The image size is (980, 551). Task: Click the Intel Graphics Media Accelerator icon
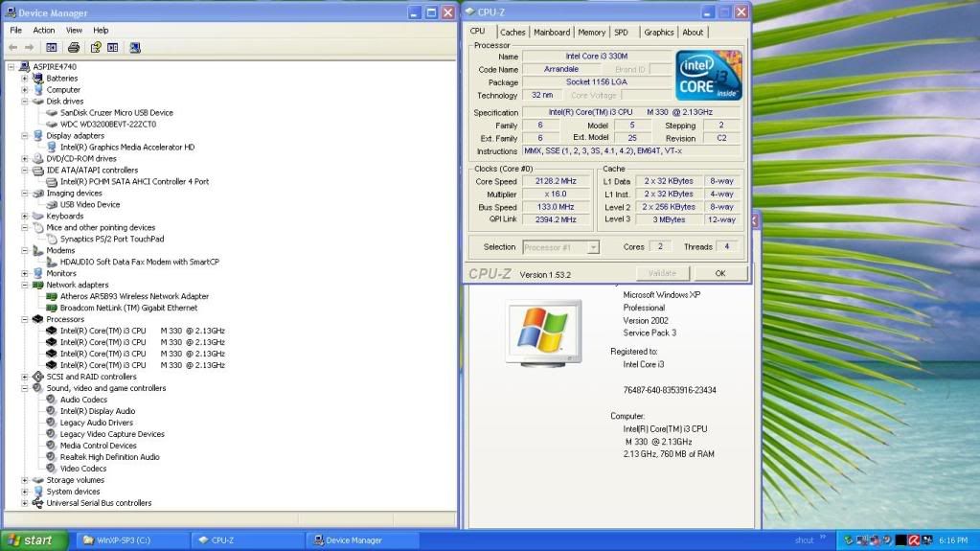click(x=52, y=147)
